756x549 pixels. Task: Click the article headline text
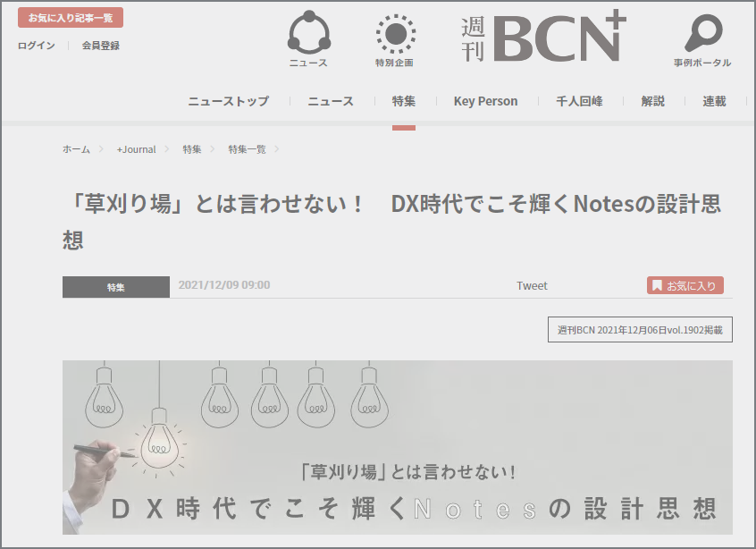click(391, 222)
